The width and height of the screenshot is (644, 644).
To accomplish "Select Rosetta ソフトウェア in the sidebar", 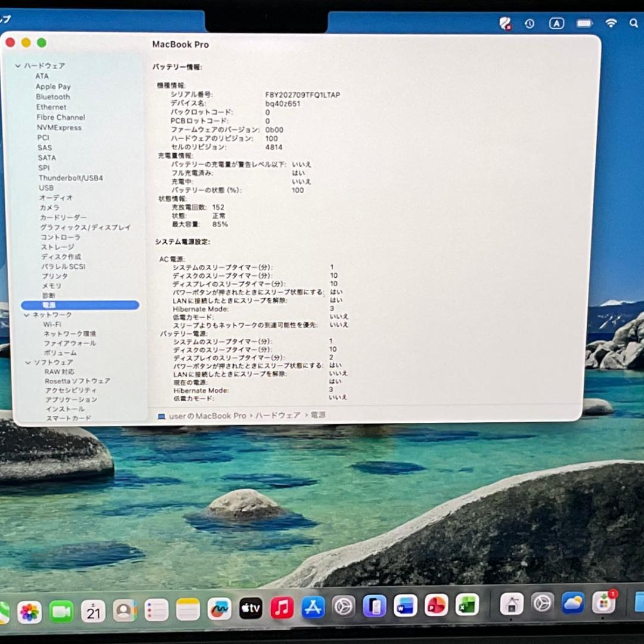I will pyautogui.click(x=78, y=382).
